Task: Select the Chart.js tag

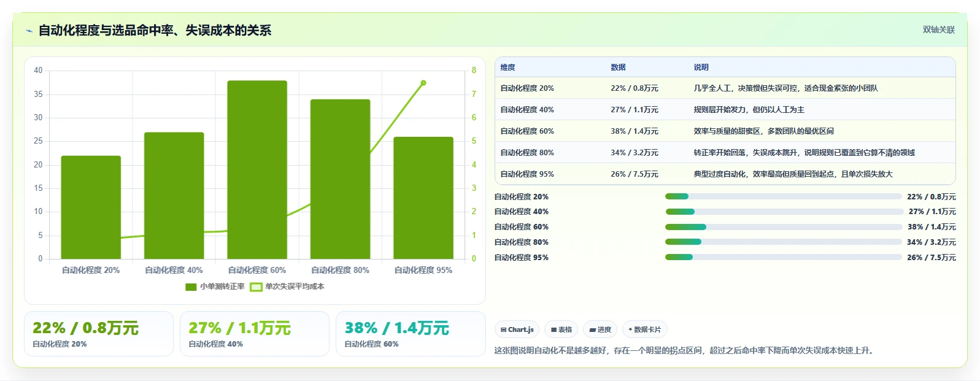Action: 517,329
